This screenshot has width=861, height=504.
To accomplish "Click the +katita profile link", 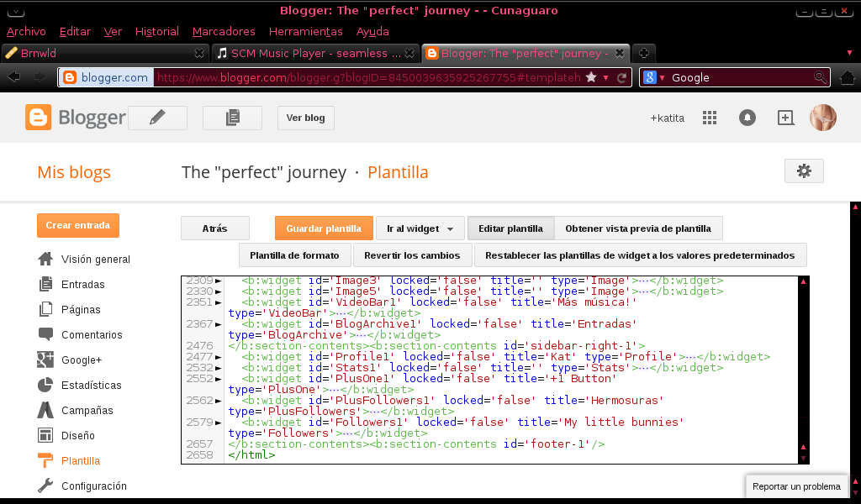I will 667,118.
